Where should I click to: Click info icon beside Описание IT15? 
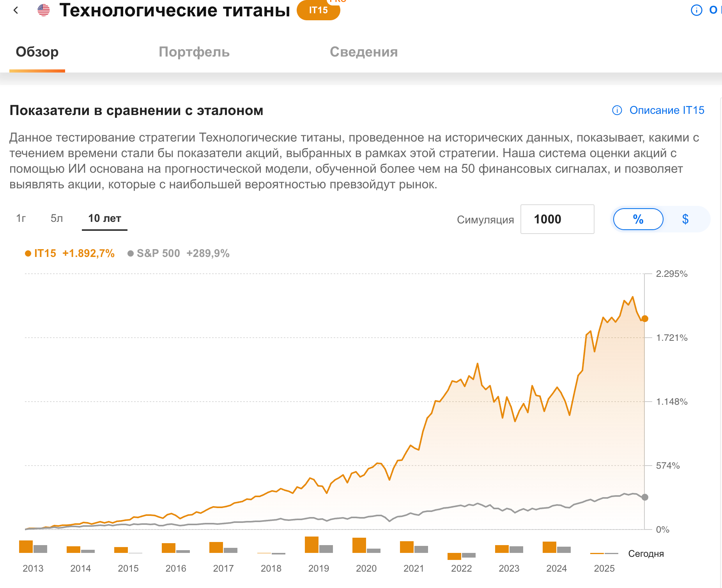click(617, 110)
